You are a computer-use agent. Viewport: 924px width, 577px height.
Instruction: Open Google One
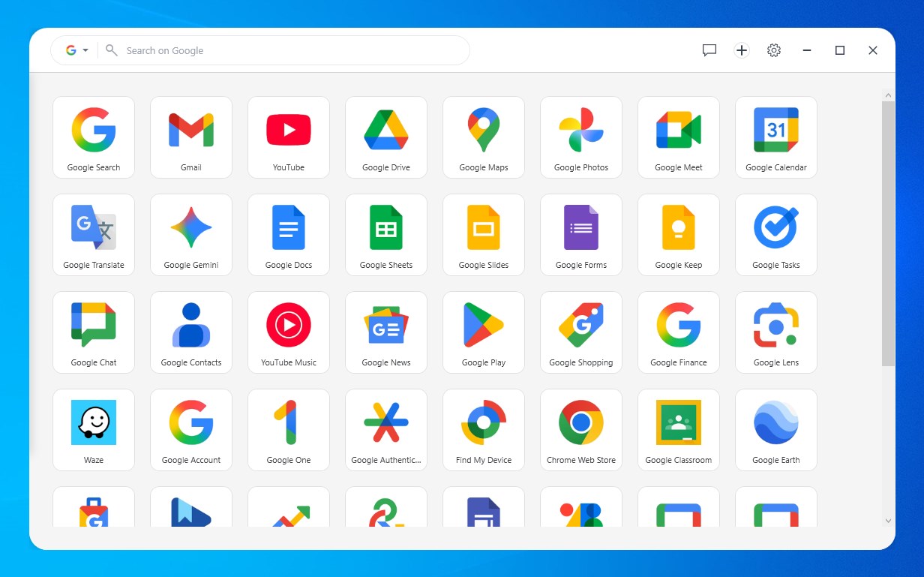click(289, 430)
